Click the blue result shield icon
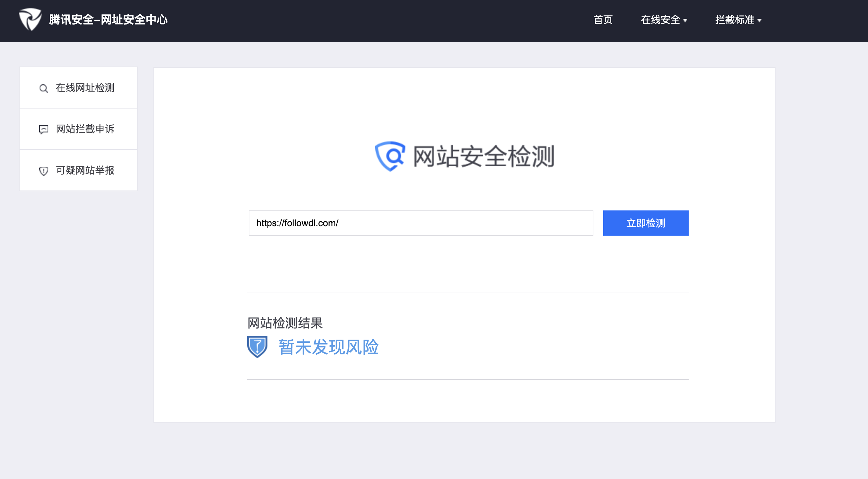The width and height of the screenshot is (868, 479). [x=257, y=347]
